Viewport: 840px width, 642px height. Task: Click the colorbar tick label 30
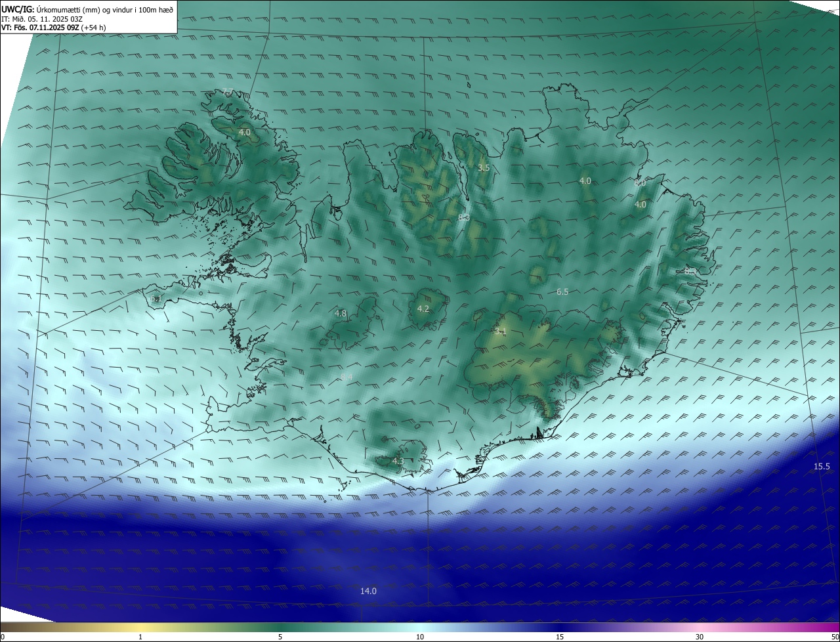[700, 637]
